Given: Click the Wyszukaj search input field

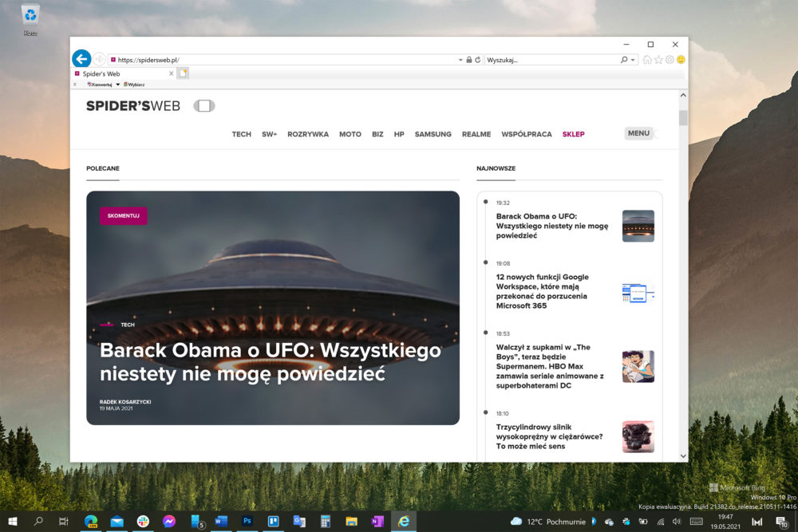Looking at the screenshot, I should (x=552, y=60).
